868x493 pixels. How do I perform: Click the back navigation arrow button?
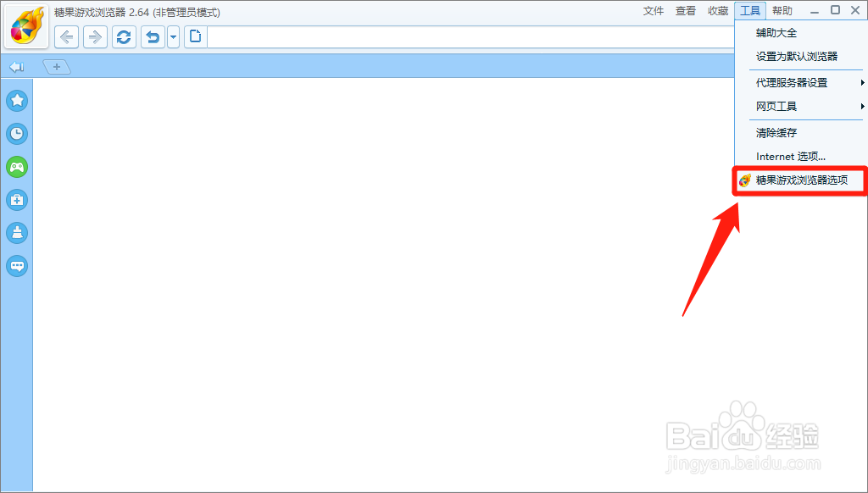coord(66,37)
